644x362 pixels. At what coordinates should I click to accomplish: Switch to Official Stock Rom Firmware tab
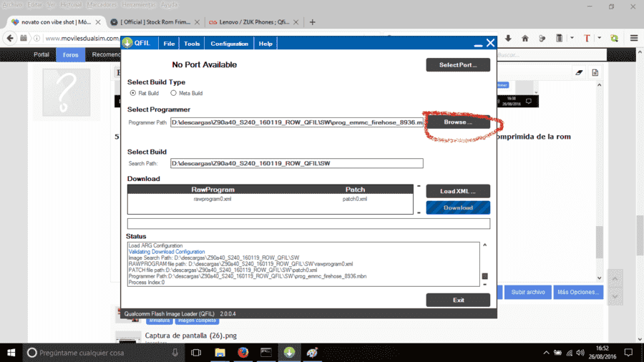155,22
